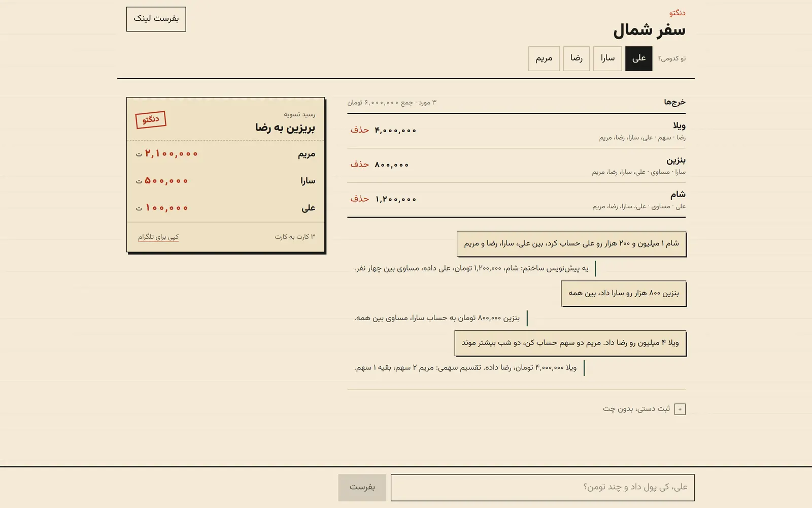This screenshot has width=812, height=508.
Task: Click سارا's ۵۰۰,۰۰۰ settlement amount
Action: 166,181
